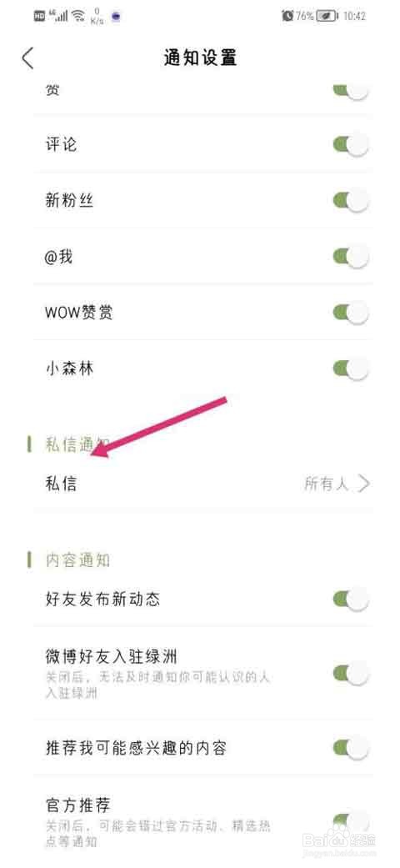Tap the battery icon in status bar
This screenshot has width=400, height=868.
[x=327, y=16]
